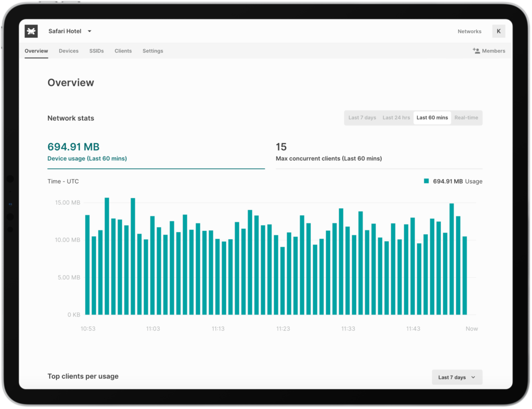This screenshot has height=409, width=532.
Task: Click the add-person Members icon
Action: tap(476, 51)
